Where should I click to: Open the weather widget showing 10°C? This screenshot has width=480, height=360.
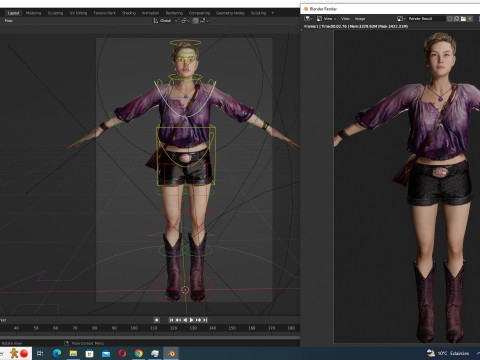(448, 353)
